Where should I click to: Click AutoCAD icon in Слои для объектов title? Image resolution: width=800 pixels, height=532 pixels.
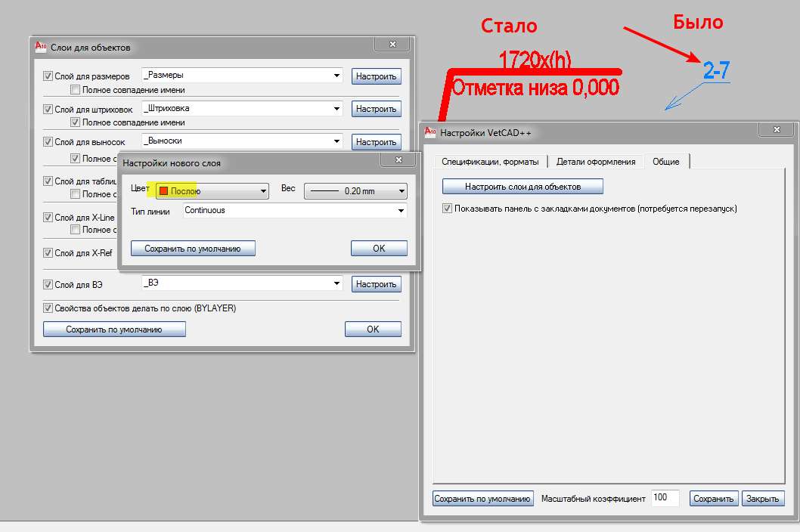(x=41, y=47)
